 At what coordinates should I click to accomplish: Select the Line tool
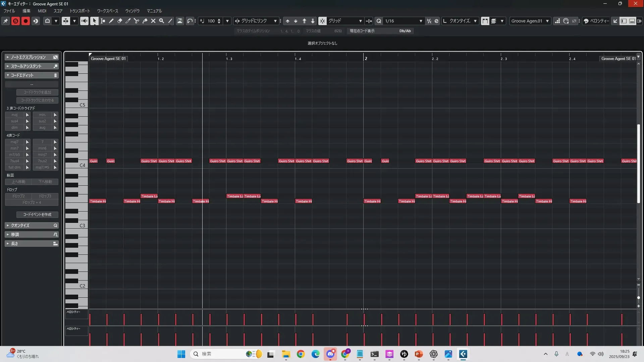[170, 21]
